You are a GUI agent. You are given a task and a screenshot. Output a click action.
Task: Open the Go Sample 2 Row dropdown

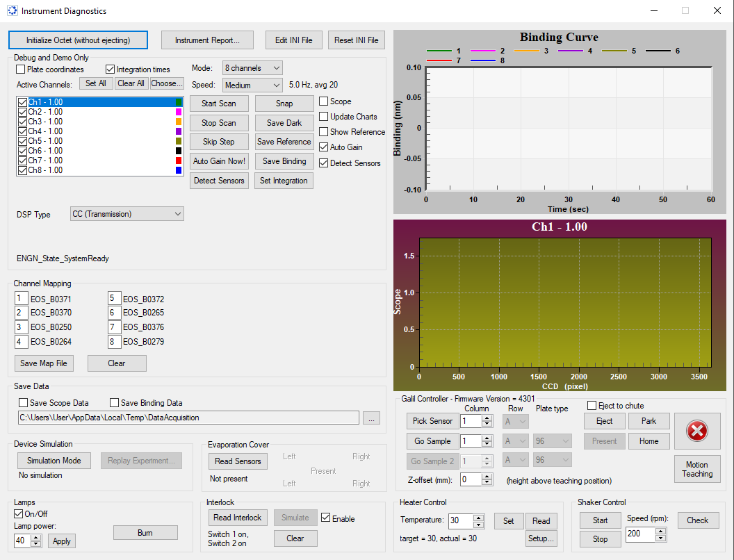click(x=515, y=461)
